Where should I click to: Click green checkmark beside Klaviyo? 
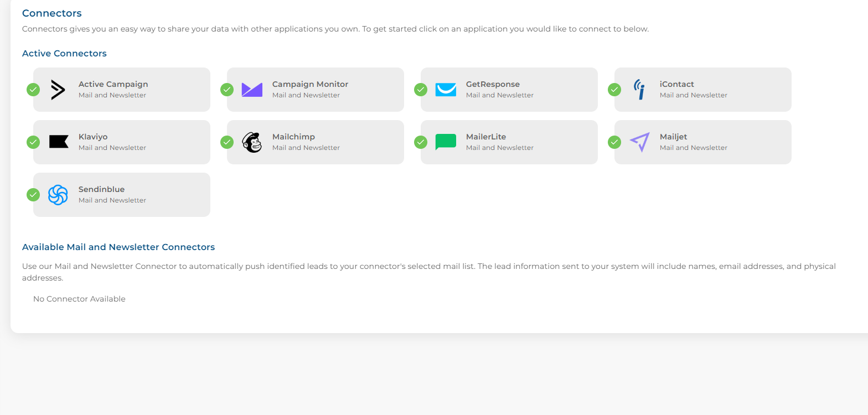point(33,142)
